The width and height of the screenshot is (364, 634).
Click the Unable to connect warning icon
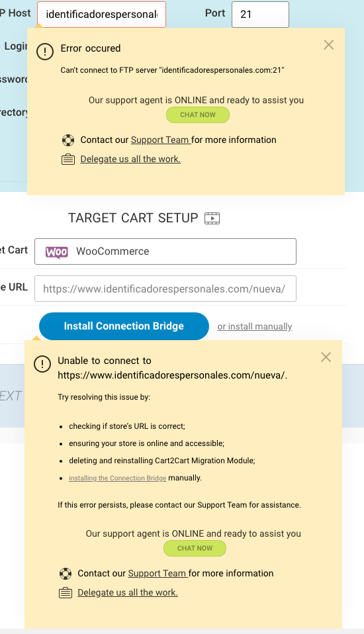(42, 364)
